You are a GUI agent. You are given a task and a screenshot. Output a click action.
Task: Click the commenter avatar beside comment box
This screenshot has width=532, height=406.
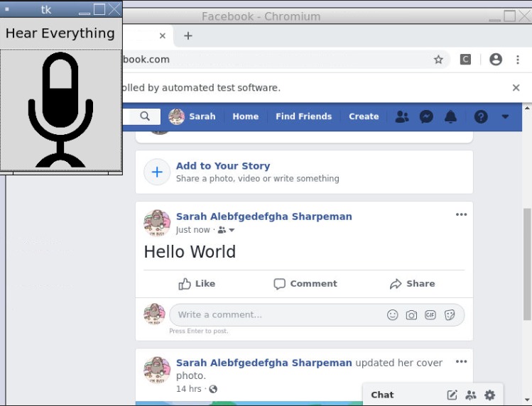[x=154, y=314]
